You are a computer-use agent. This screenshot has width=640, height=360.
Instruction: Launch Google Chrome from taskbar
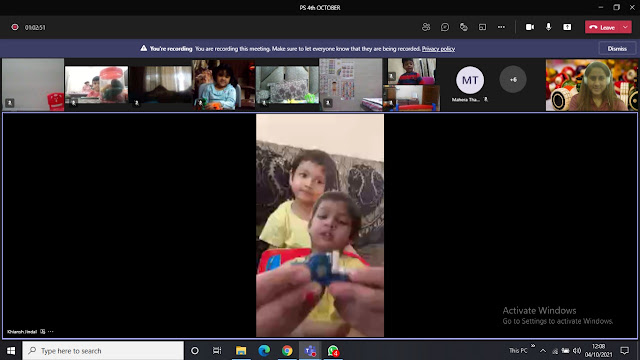(287, 351)
